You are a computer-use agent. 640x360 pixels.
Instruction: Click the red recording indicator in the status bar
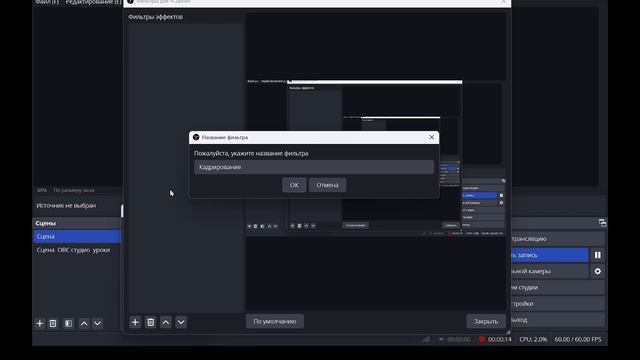click(482, 339)
